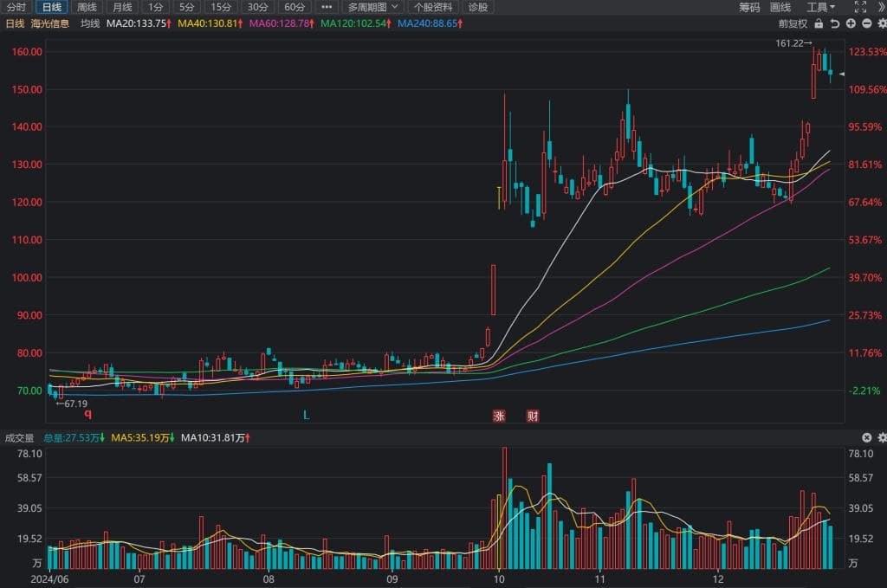The height and width of the screenshot is (588, 887).
Task: Switch to the 分时 intraday chart tab
Action: tap(16, 7)
